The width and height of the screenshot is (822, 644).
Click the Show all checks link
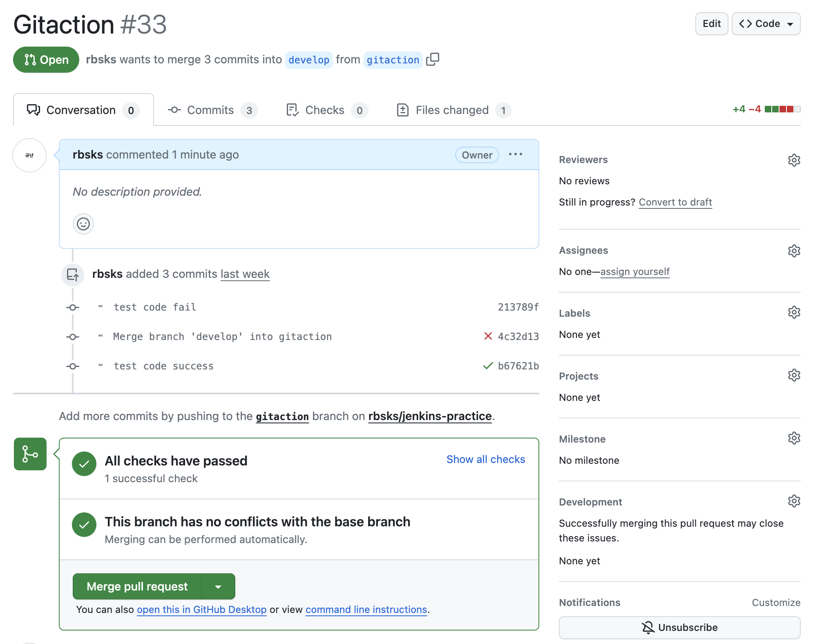coord(485,459)
